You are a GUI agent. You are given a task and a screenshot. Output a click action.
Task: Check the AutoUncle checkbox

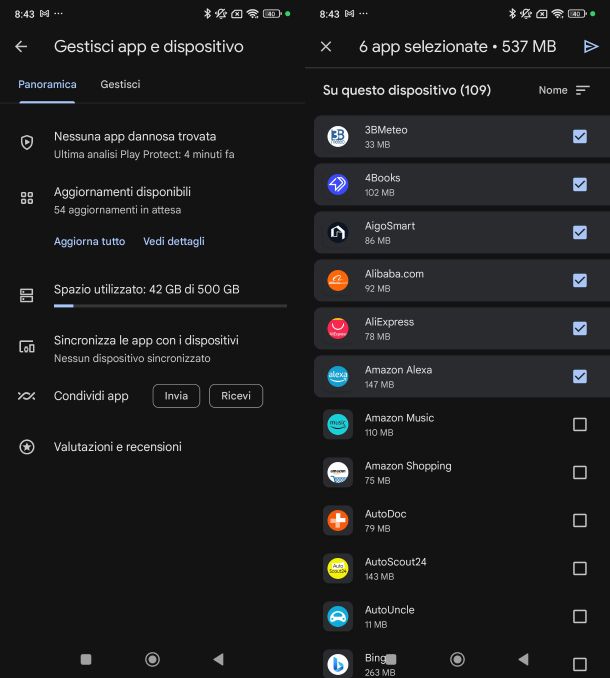click(580, 617)
